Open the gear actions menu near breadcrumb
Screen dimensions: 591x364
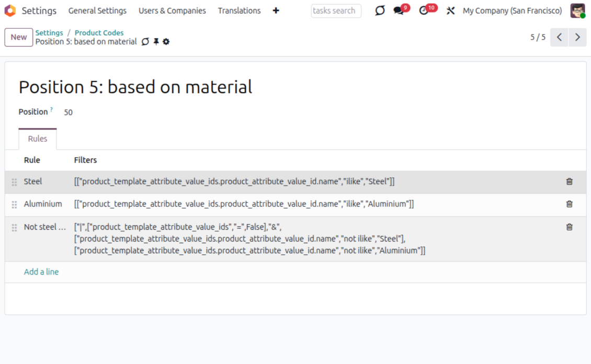pyautogui.click(x=166, y=42)
